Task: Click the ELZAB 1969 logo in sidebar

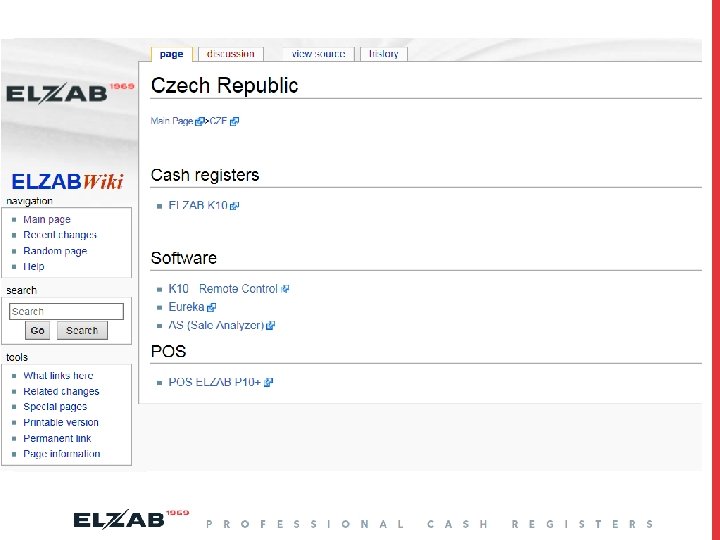Action: (70, 93)
